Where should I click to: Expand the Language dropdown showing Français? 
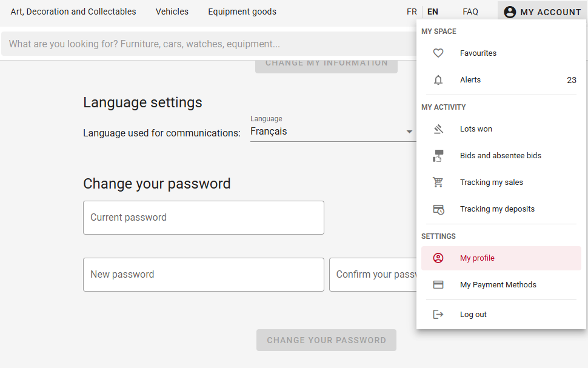click(333, 132)
